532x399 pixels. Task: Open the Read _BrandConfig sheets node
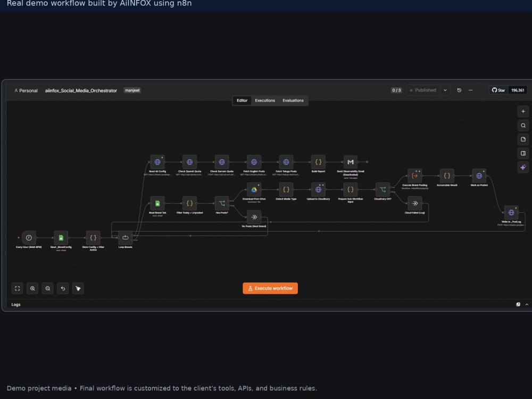[61, 238]
